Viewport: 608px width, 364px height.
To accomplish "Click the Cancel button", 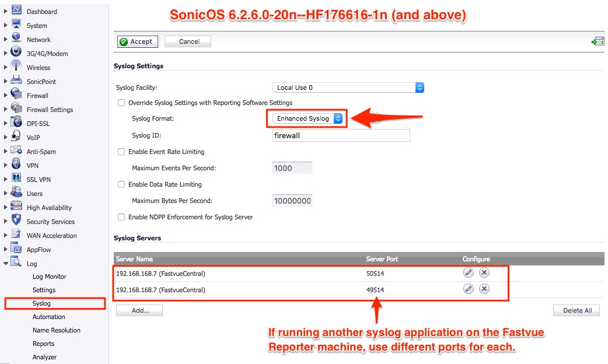I will click(x=188, y=41).
